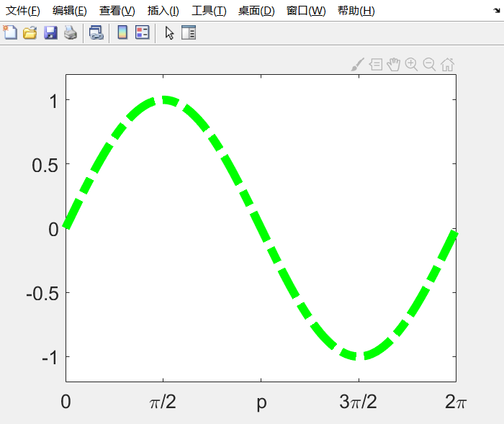Viewport: 504px width, 424px height.
Task: Toggle the Edit Plot arrow tool
Action: pos(169,33)
